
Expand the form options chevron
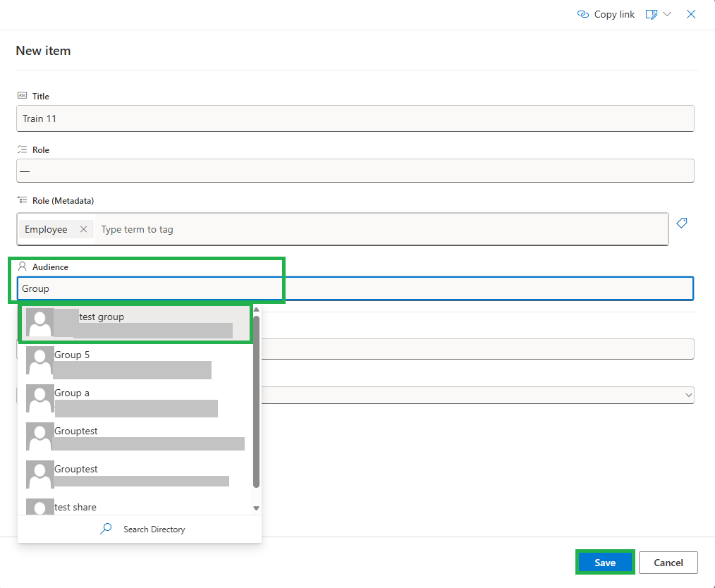(x=666, y=15)
